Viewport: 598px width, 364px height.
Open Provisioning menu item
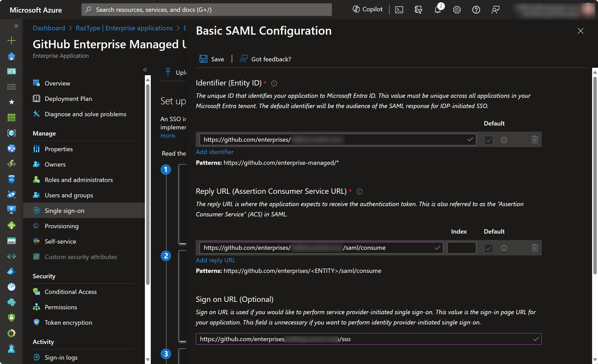coord(61,226)
